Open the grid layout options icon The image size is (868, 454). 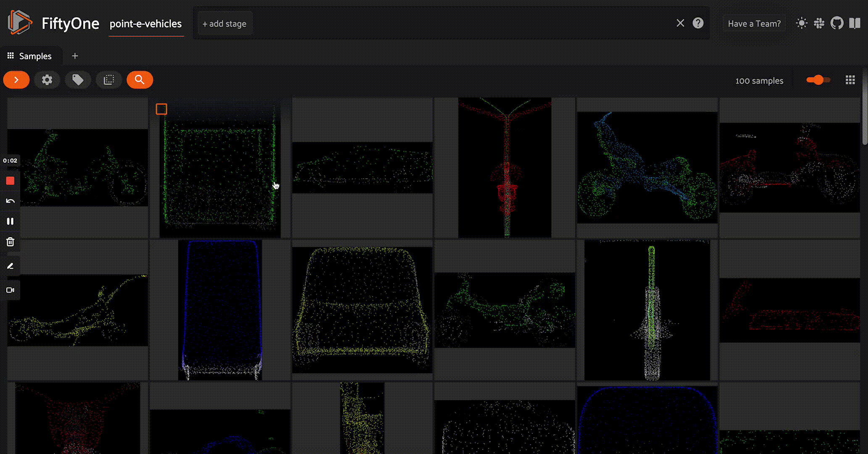850,80
